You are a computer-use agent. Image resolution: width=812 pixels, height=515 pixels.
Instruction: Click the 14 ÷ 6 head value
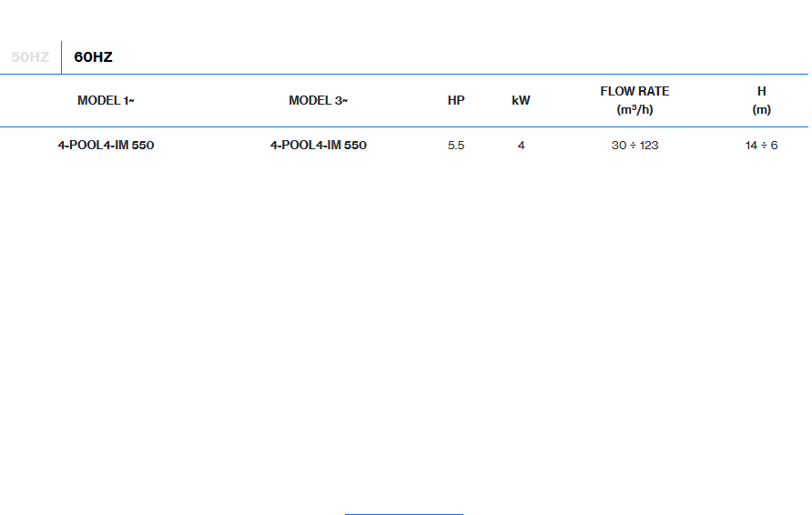(x=761, y=146)
